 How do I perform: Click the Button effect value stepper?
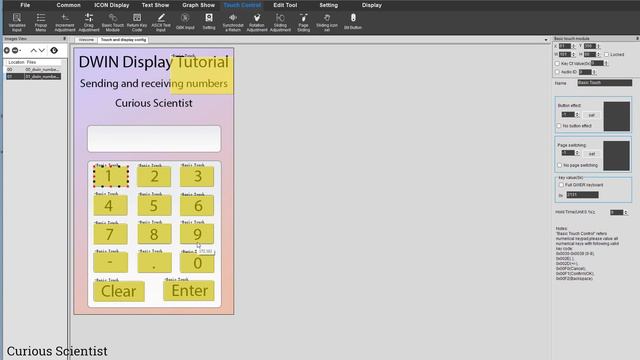point(577,115)
